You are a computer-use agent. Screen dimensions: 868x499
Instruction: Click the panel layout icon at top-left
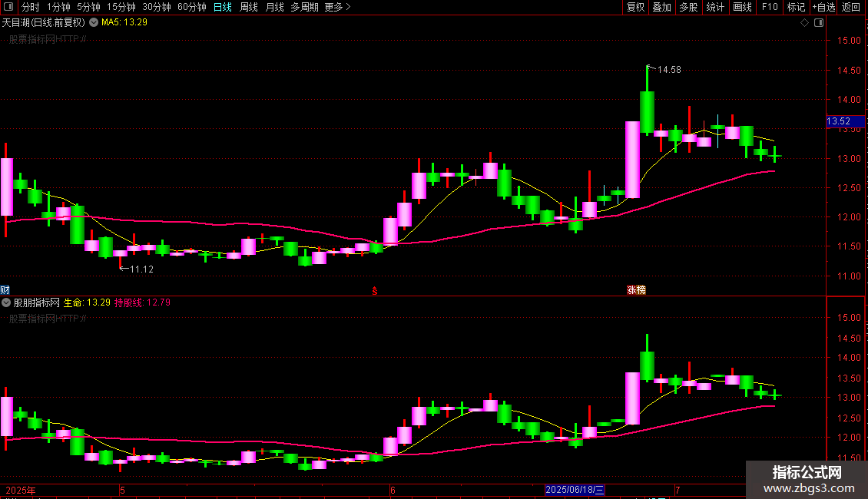click(x=8, y=7)
